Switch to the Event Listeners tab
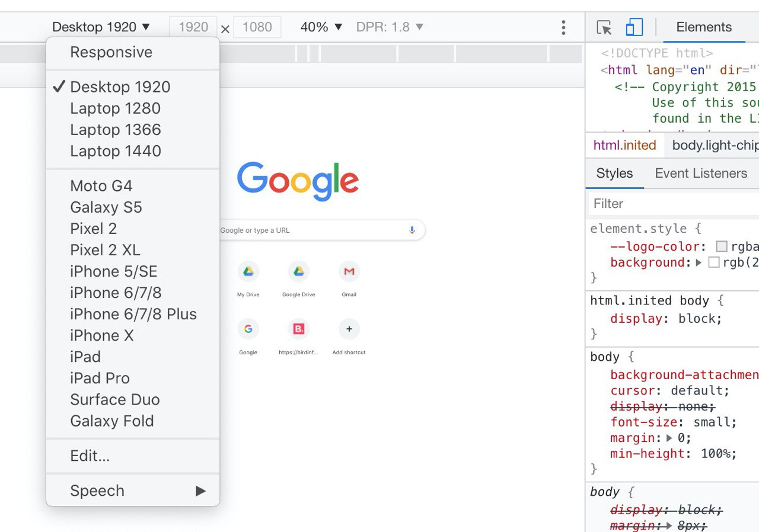This screenshot has height=532, width=759. click(x=701, y=173)
